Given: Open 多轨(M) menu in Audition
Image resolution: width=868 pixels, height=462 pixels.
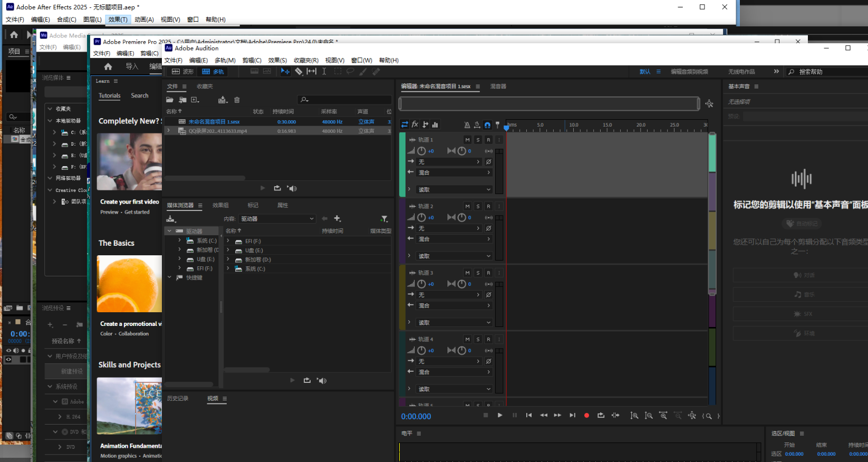Looking at the screenshot, I should [225, 60].
